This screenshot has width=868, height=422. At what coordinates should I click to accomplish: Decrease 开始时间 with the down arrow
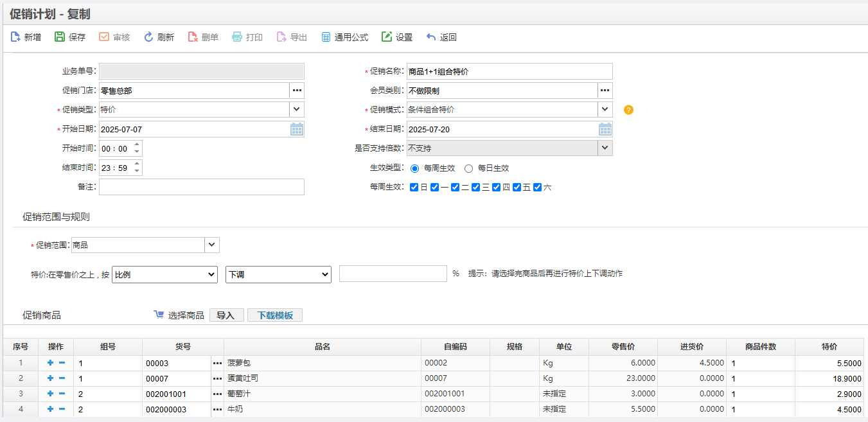point(137,152)
